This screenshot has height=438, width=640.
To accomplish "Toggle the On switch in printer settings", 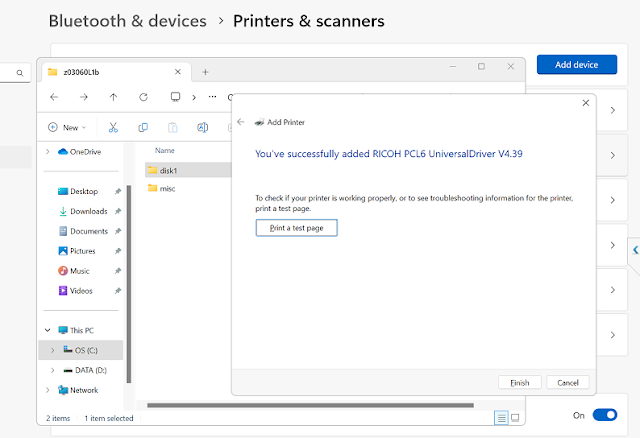I will click(x=604, y=415).
